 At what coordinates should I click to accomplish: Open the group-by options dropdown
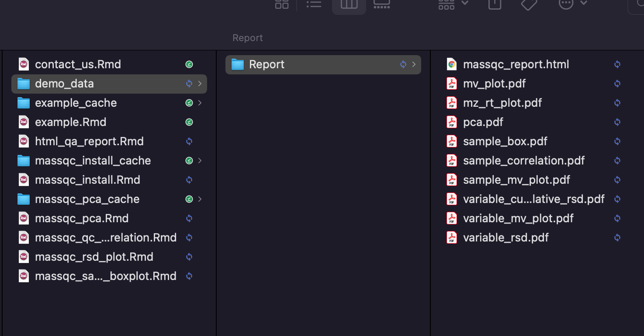click(x=453, y=4)
